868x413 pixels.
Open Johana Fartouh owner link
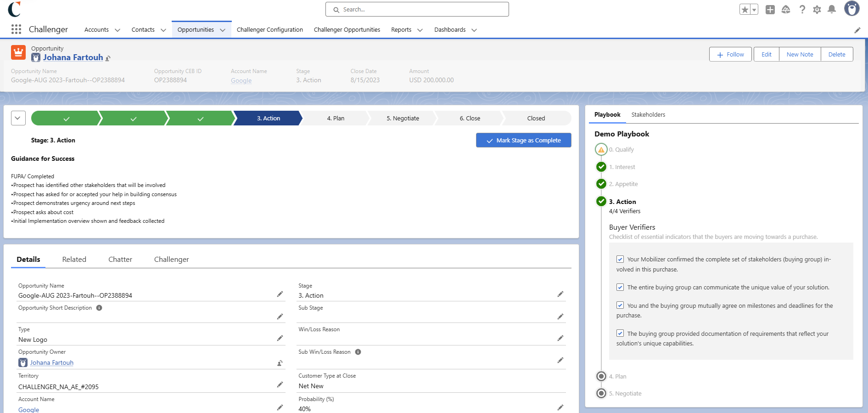[52, 362]
